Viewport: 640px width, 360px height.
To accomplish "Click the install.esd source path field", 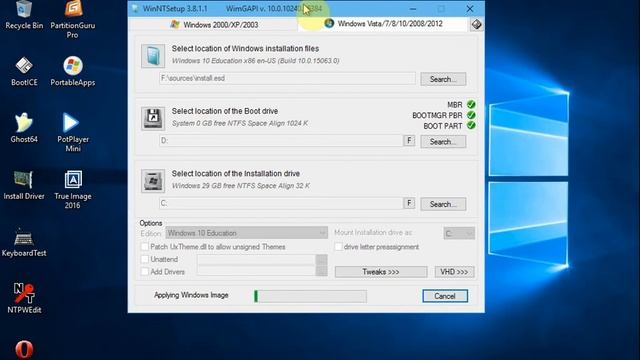I will point(287,78).
